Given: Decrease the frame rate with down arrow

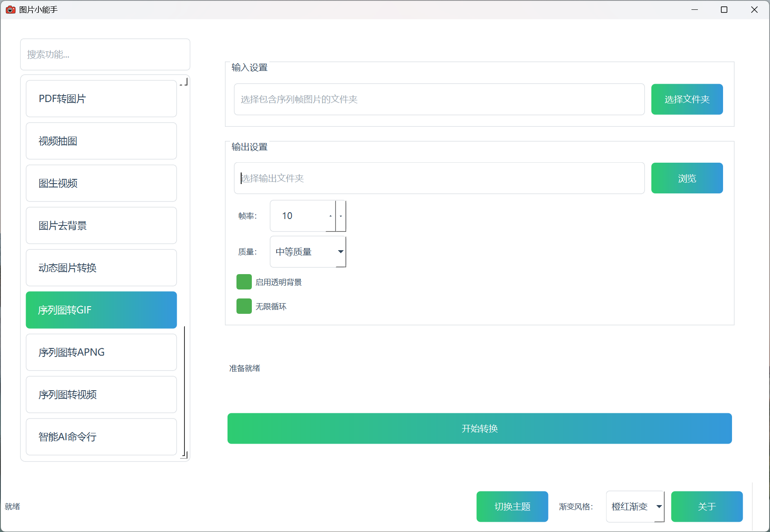Looking at the screenshot, I should (x=341, y=216).
